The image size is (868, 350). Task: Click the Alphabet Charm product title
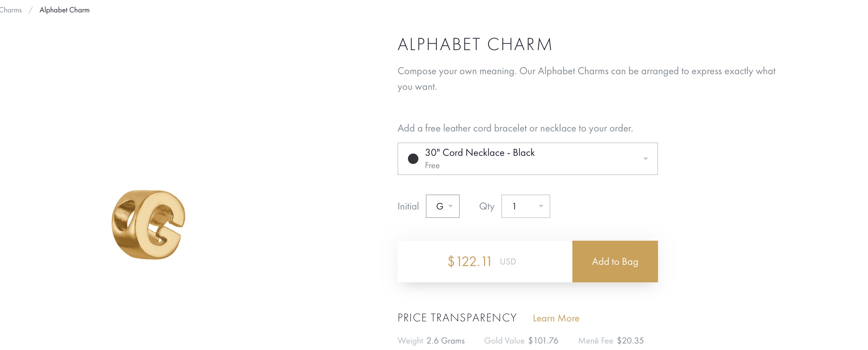pyautogui.click(x=475, y=45)
